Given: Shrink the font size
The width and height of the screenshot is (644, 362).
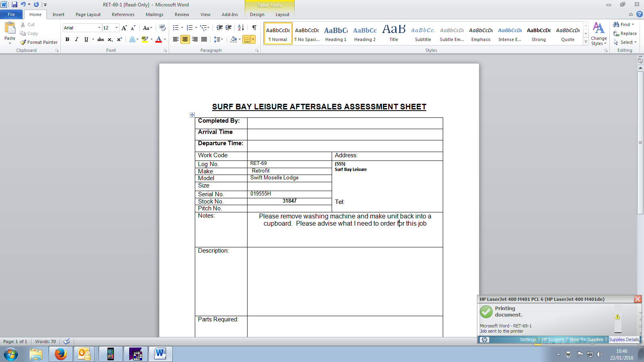Looking at the screenshot, I should pos(133,28).
